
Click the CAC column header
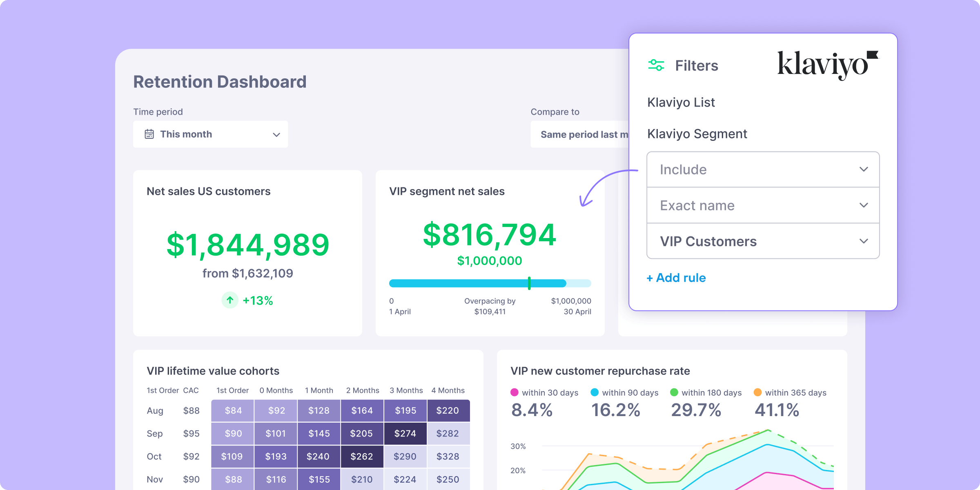(x=191, y=390)
